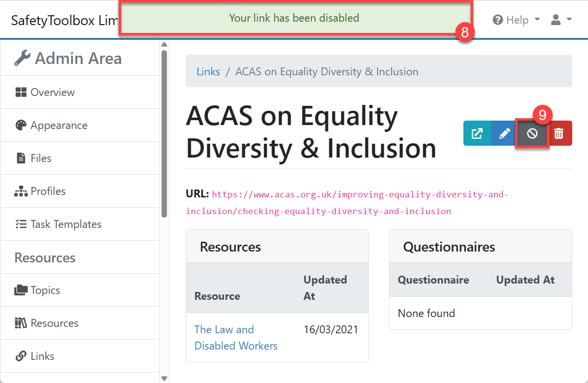Viewport: 588px width, 383px height.
Task: Click the ACAS URL link
Action: (347, 203)
